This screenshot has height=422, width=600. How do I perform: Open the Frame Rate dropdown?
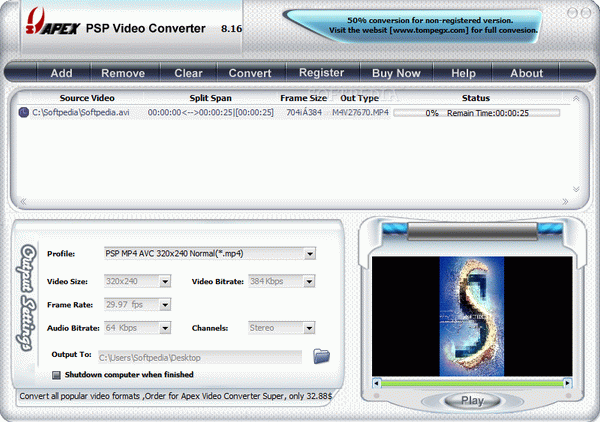[x=165, y=305]
